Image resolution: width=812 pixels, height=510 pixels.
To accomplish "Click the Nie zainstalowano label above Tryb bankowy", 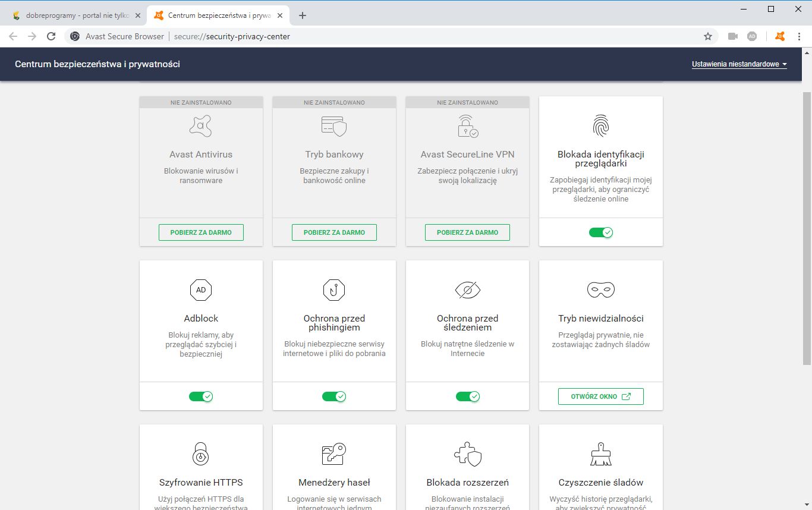I will [334, 103].
